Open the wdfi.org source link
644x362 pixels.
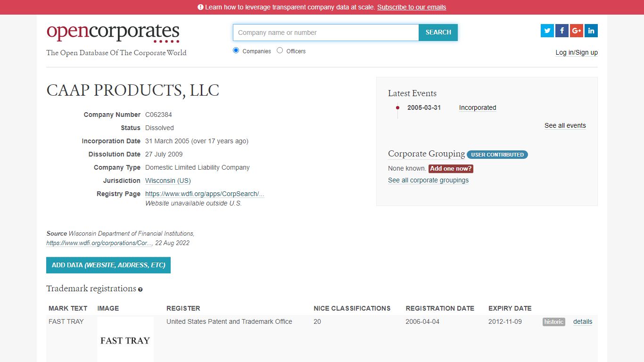pyautogui.click(x=99, y=243)
